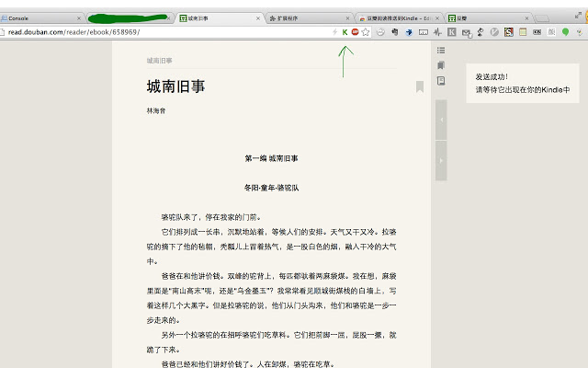Viewport: 588px width, 368px height.
Task: Click the paragraph starting 另外一个拉骆驼的
Action: coord(272,342)
